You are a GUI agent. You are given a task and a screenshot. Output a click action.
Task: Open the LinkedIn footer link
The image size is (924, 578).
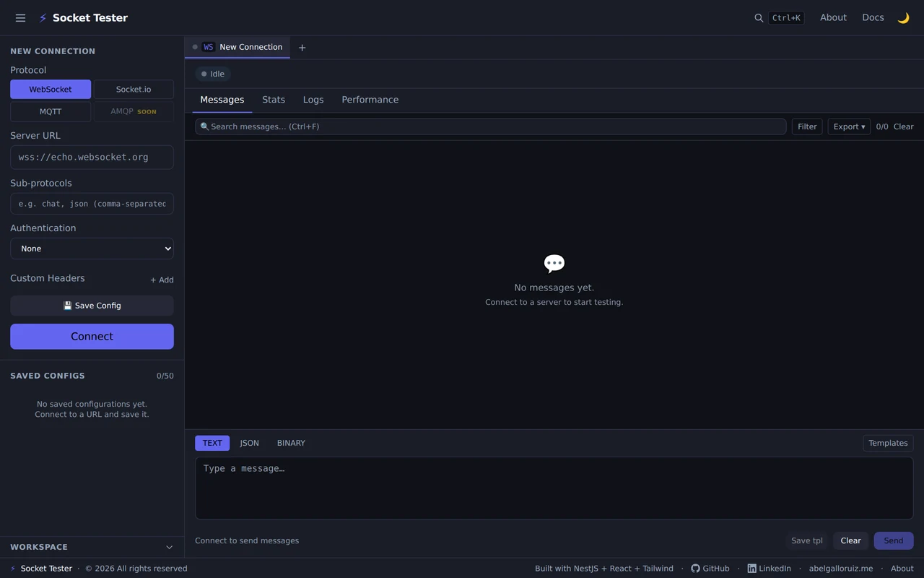[x=769, y=569]
